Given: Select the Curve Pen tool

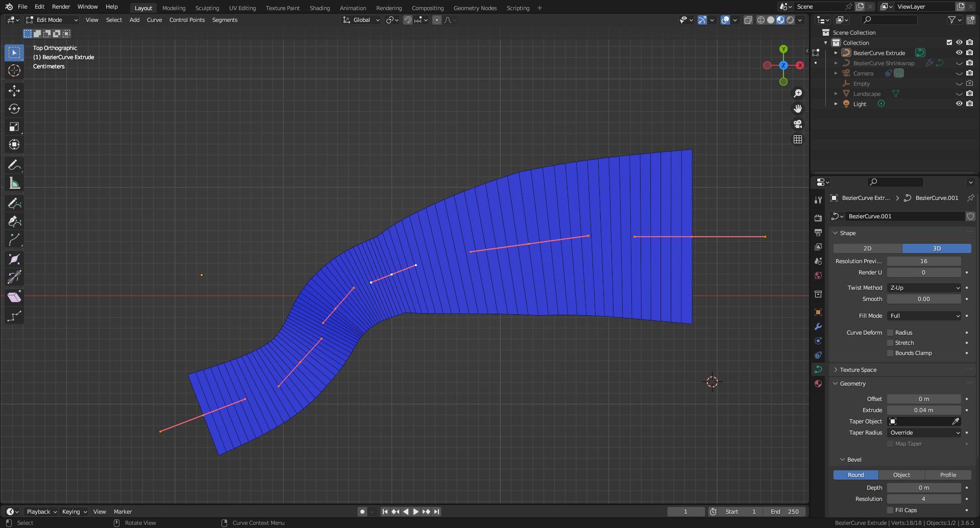Looking at the screenshot, I should click(14, 221).
